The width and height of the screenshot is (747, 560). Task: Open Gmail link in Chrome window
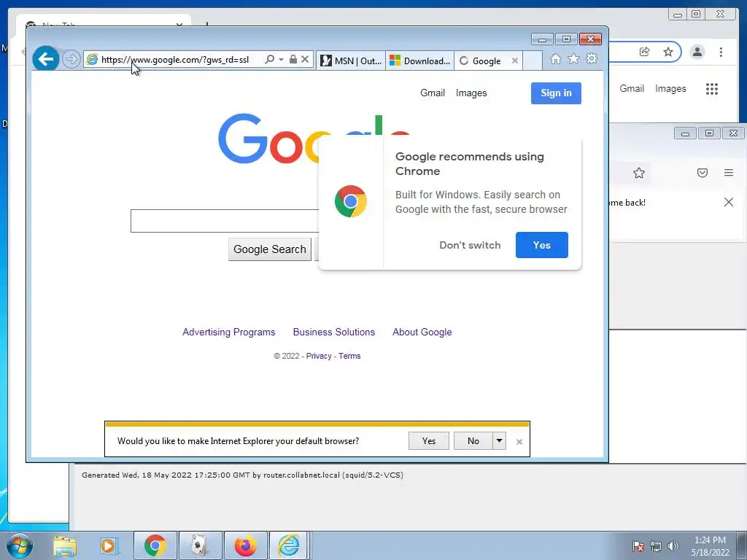pos(632,88)
